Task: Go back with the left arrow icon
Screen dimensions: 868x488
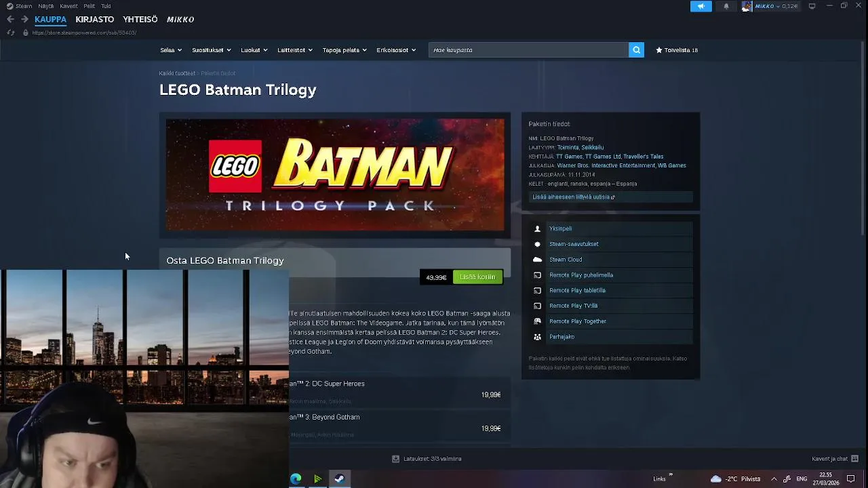Action: 10,19
